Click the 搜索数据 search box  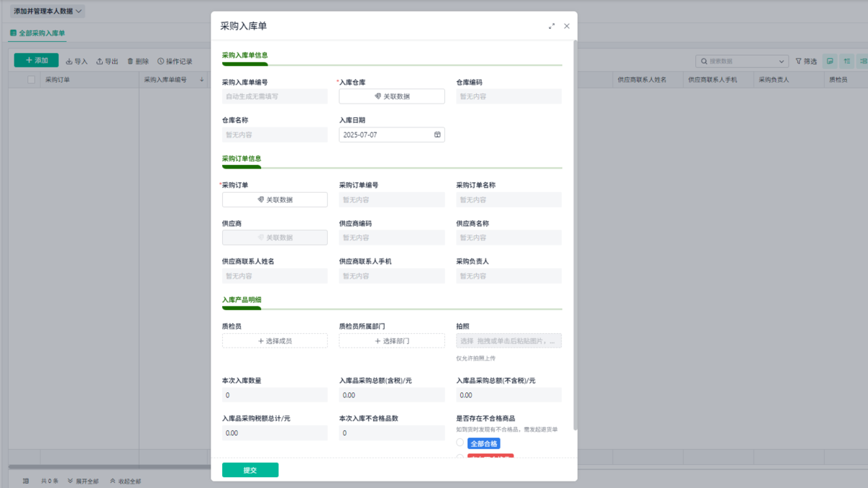742,62
